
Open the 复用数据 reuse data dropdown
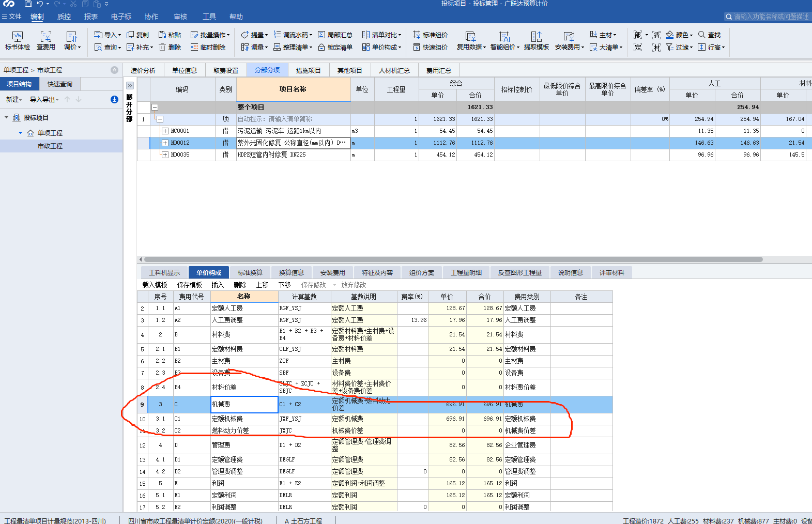pos(471,40)
